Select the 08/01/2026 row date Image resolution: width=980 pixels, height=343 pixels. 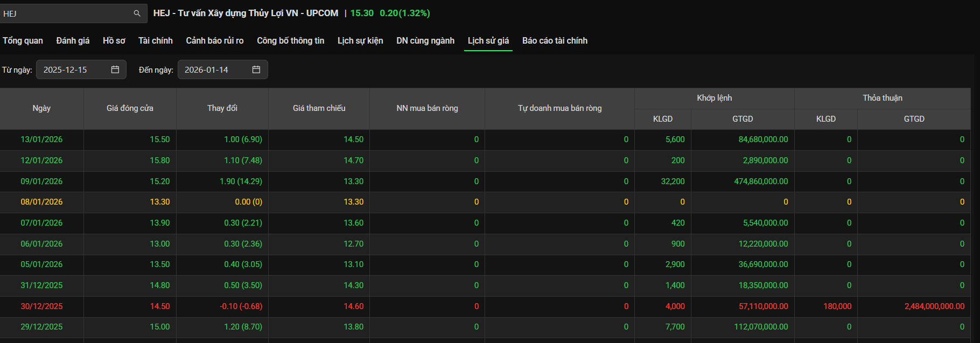[x=41, y=202]
